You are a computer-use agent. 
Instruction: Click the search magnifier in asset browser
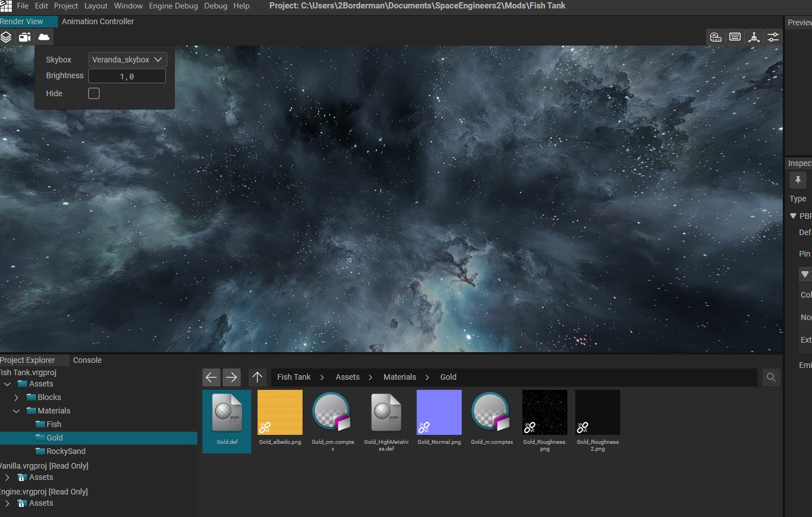(771, 377)
